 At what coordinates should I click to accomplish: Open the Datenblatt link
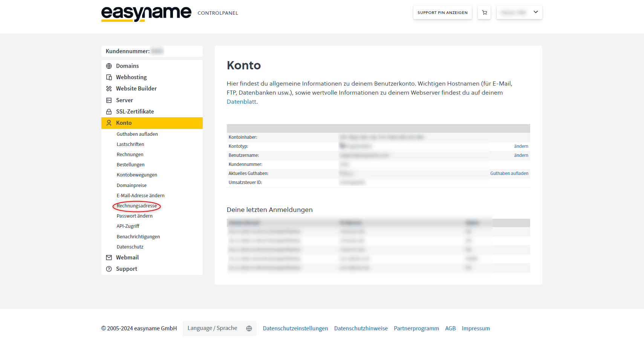pyautogui.click(x=241, y=102)
